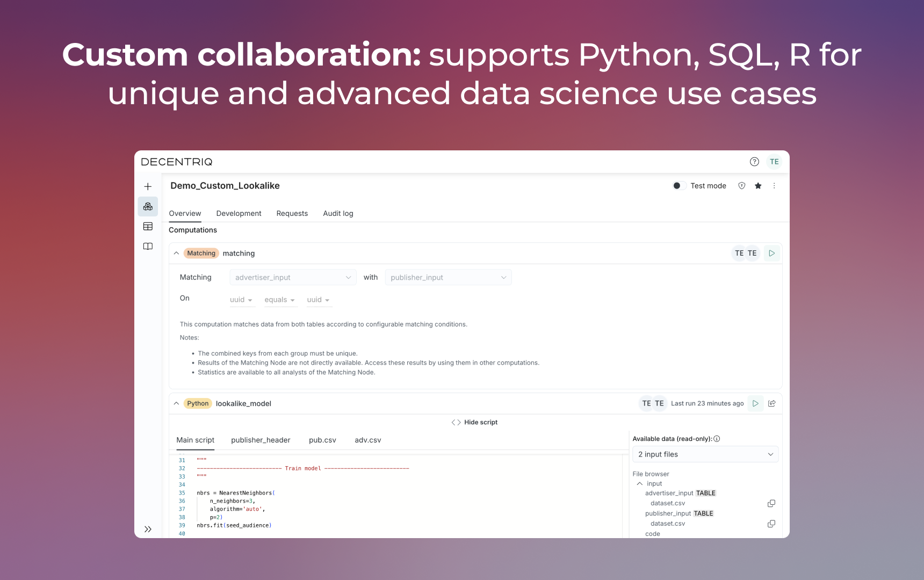Open the advertiser_input dropdown

293,278
